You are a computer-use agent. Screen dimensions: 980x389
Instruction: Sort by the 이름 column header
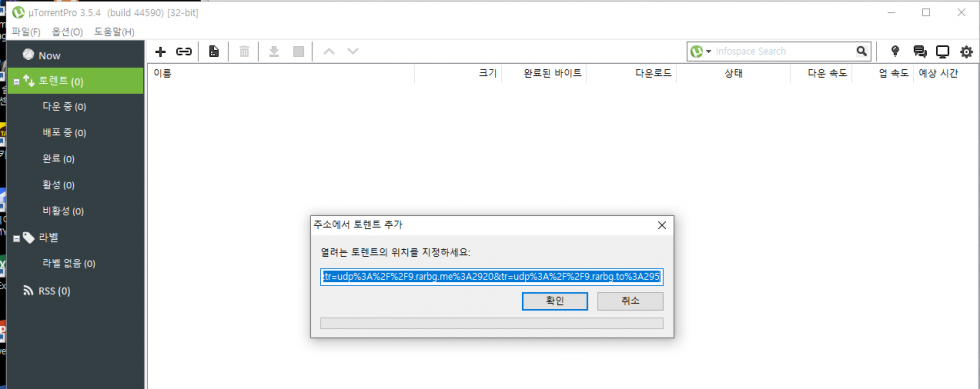281,73
